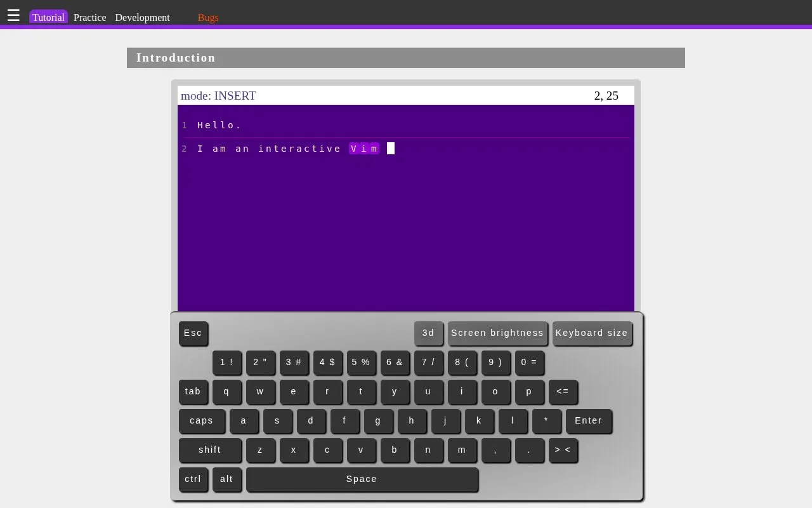The height and width of the screenshot is (508, 812).
Task: Tap the '> <' key
Action: pos(563,450)
